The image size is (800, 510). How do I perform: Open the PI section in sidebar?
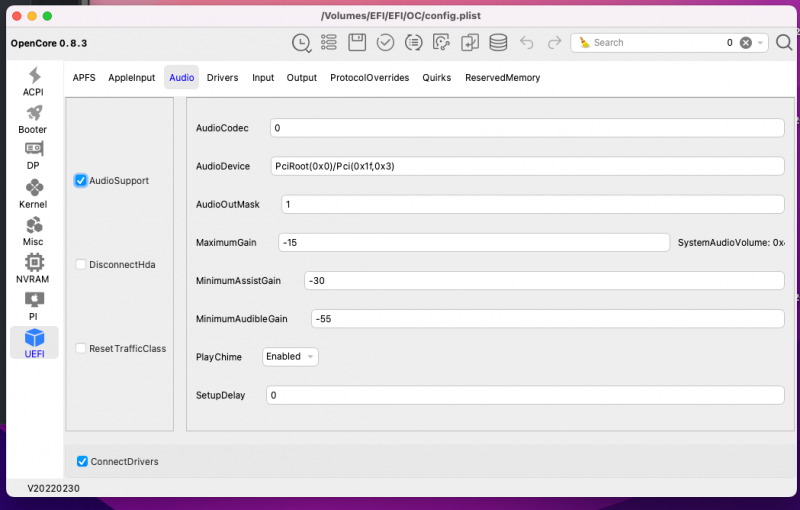(x=34, y=306)
